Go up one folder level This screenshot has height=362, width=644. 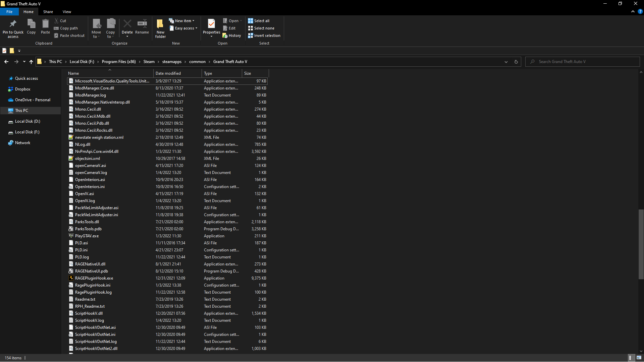point(31,62)
